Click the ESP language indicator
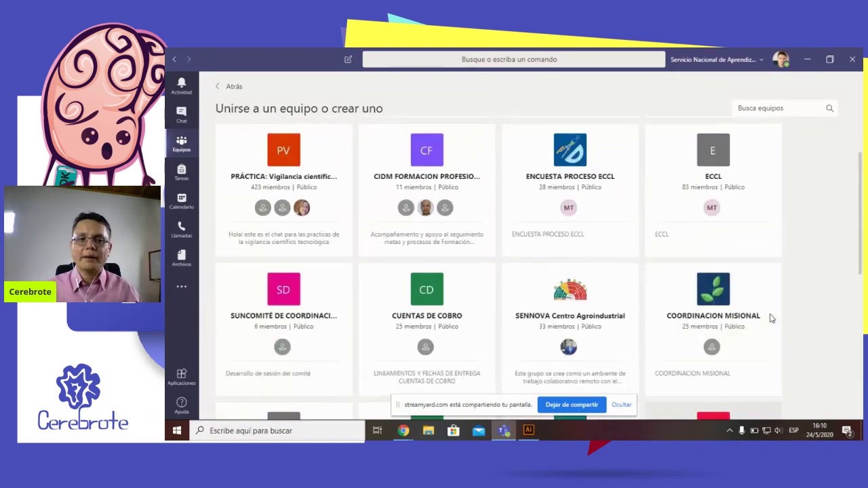 793,430
